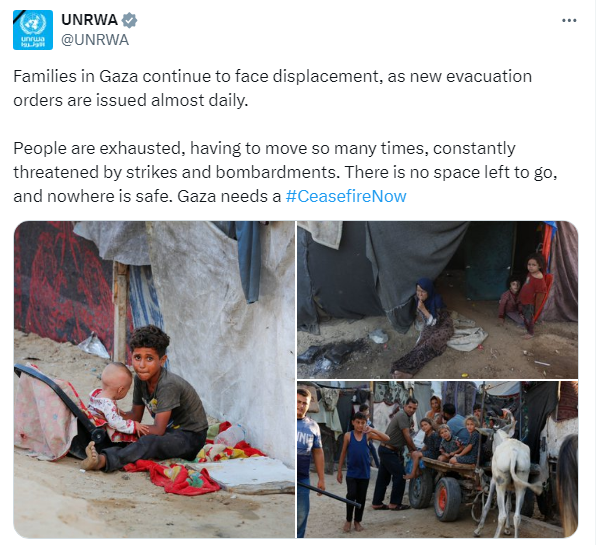Click the two children in red by the tent
Viewport: 596px width, 545px height.
coord(523,297)
